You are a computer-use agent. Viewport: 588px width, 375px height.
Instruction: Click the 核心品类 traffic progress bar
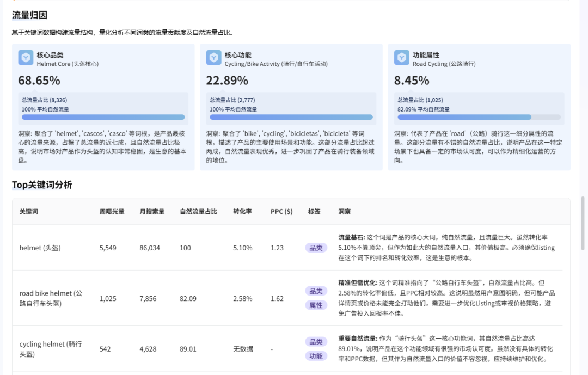(x=103, y=117)
